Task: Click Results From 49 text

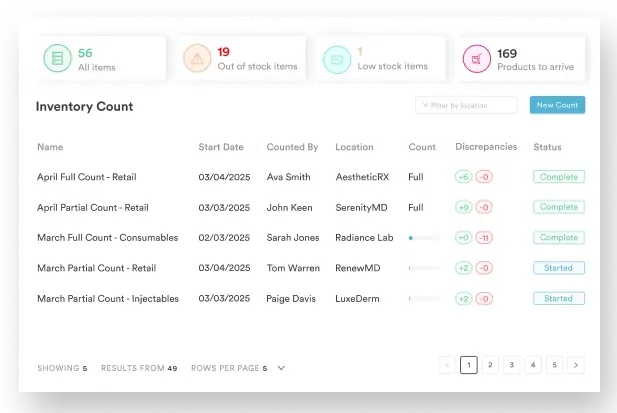Action: pos(139,368)
